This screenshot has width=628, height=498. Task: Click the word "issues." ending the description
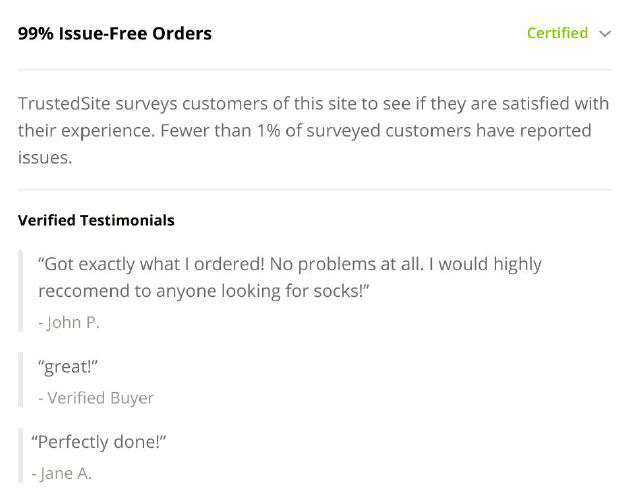click(x=44, y=157)
